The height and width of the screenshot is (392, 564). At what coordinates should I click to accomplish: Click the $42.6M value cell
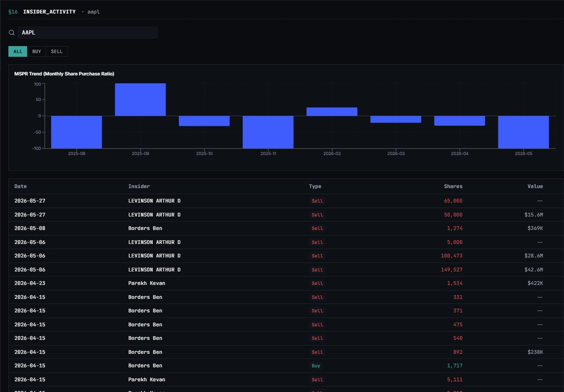tap(534, 270)
